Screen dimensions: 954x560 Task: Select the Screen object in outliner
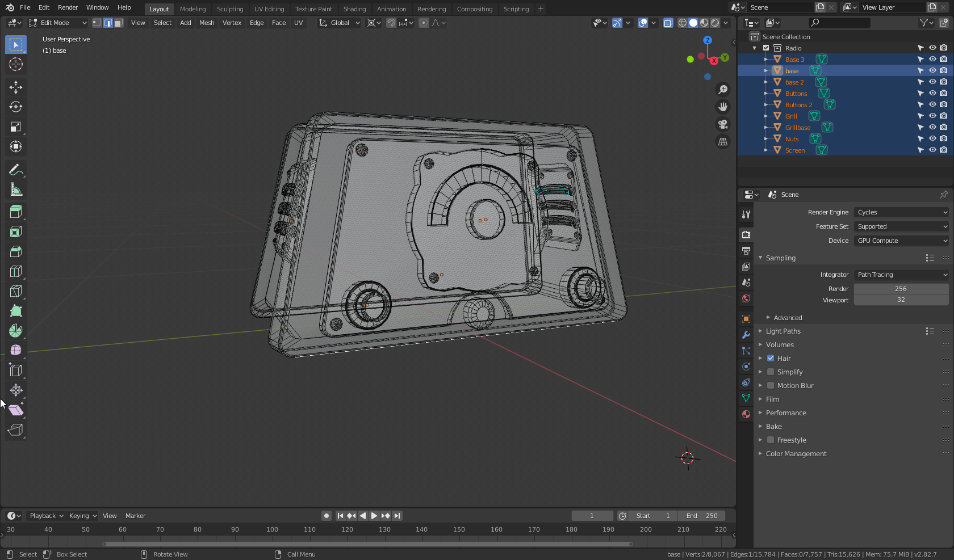pos(795,150)
